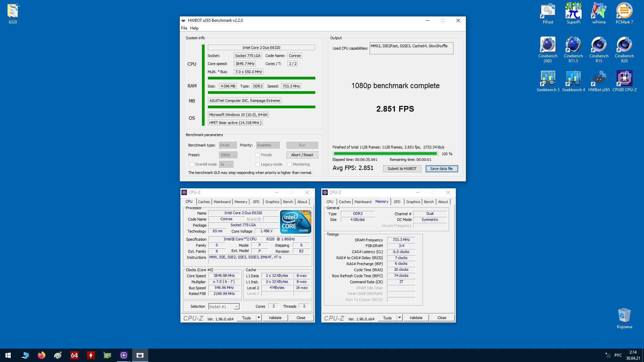The image size is (644, 362).
Task: Launch Cinebench R15 shortcut
Action: pos(599,50)
